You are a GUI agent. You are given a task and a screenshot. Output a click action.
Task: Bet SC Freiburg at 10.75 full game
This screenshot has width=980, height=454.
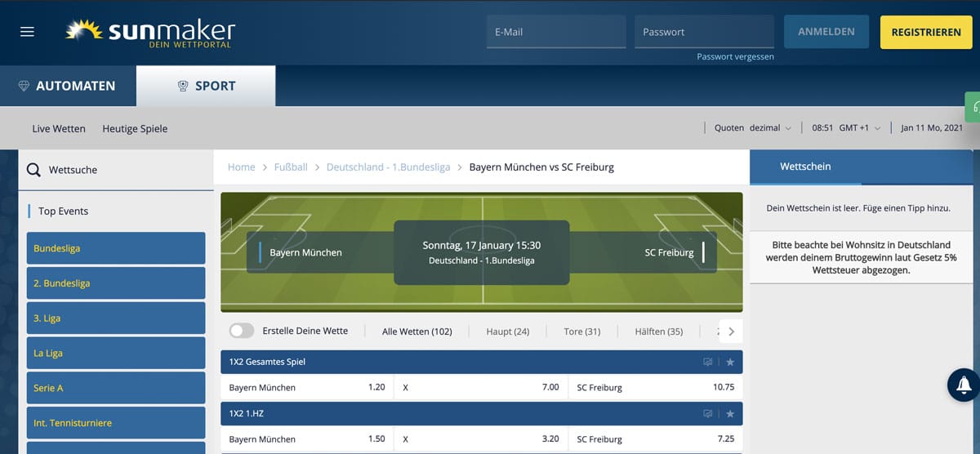pos(656,387)
